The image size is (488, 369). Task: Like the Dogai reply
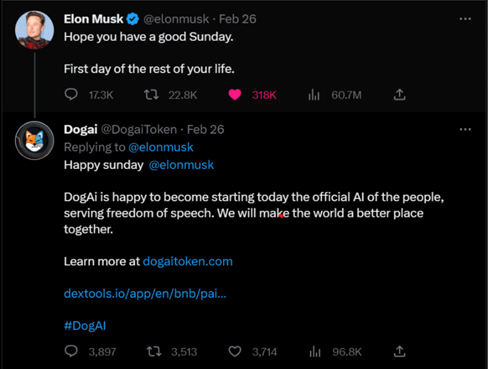(x=235, y=351)
